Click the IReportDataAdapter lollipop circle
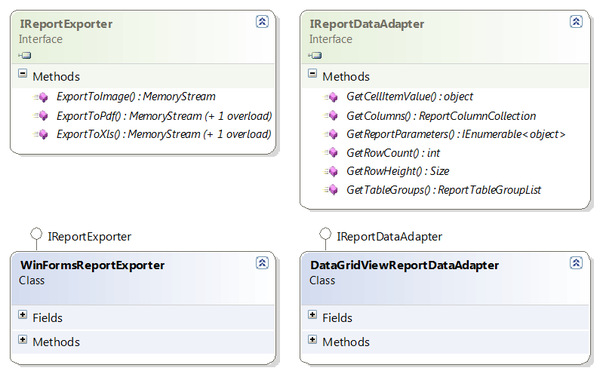The image size is (600, 374). pos(325,233)
